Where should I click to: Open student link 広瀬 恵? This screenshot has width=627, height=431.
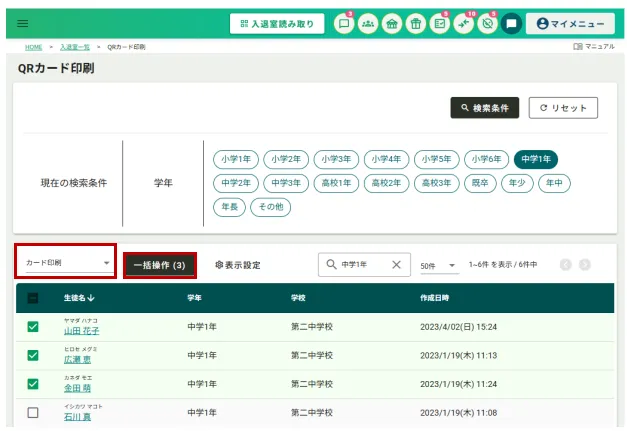tap(79, 359)
